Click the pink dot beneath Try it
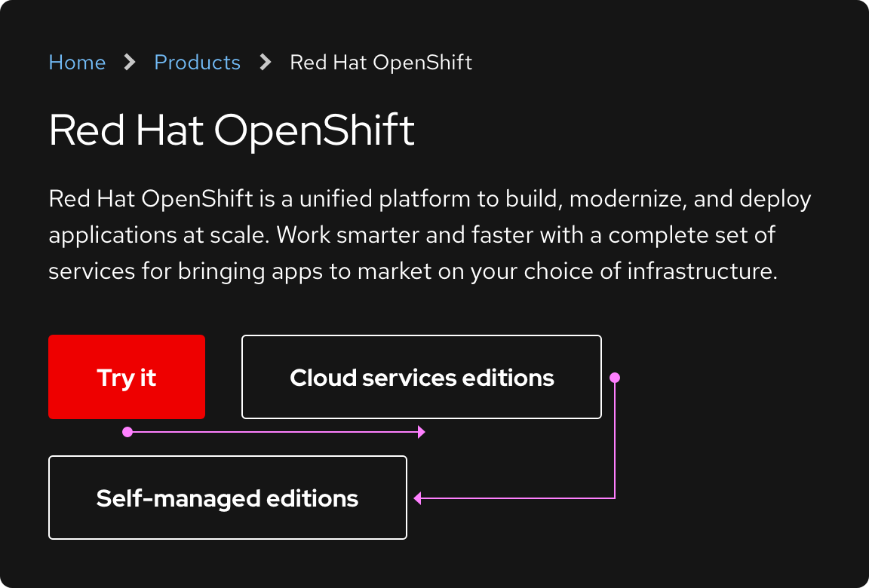The image size is (869, 588). tap(127, 432)
